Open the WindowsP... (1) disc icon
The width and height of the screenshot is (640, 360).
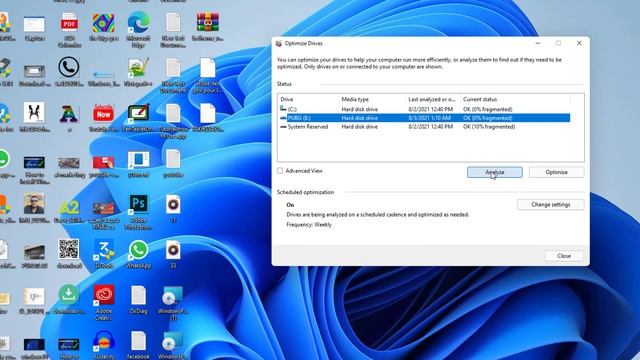pyautogui.click(x=173, y=296)
